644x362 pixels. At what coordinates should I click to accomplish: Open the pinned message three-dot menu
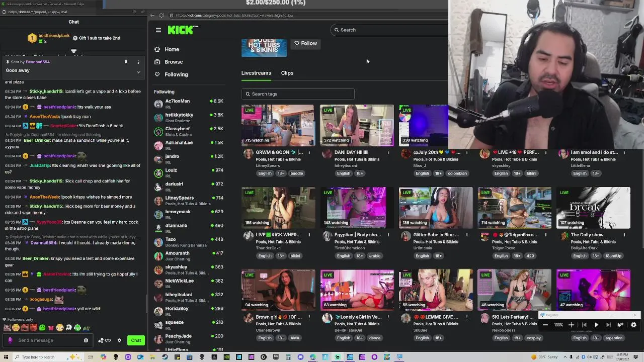click(138, 62)
